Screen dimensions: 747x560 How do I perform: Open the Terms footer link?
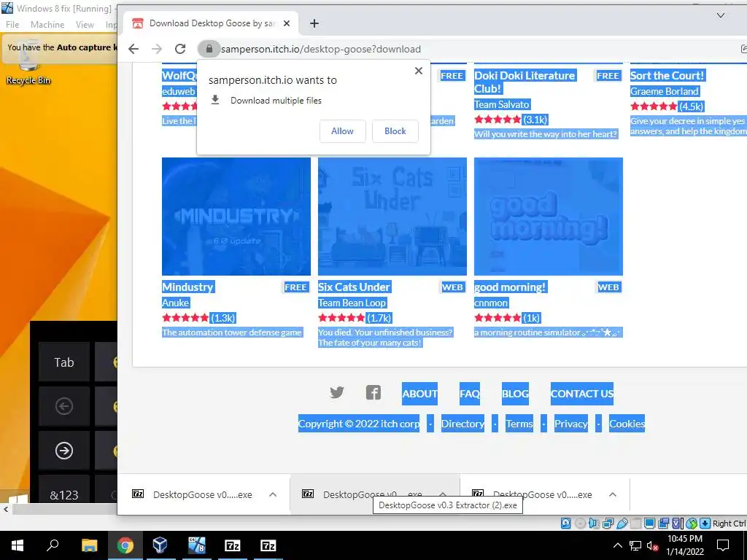click(x=519, y=424)
